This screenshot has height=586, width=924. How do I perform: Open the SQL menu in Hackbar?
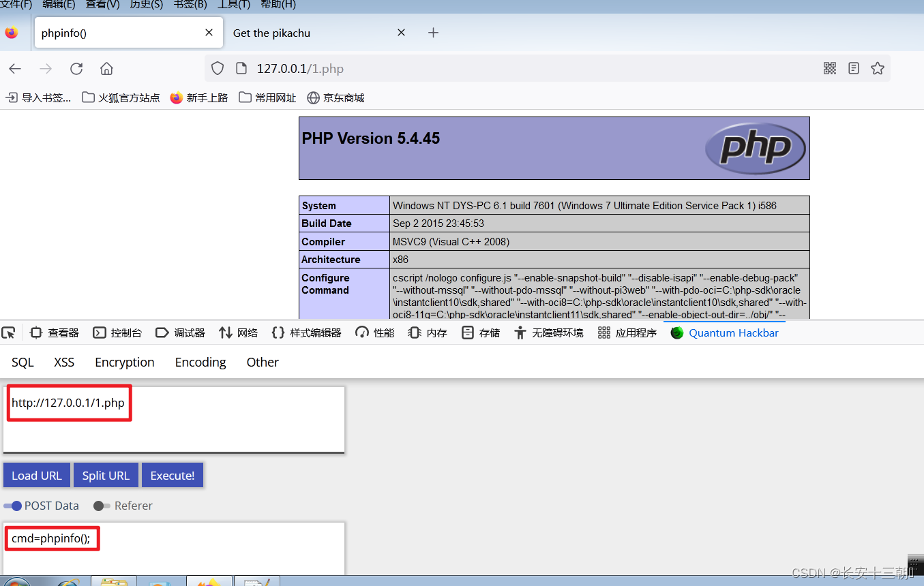pos(23,363)
